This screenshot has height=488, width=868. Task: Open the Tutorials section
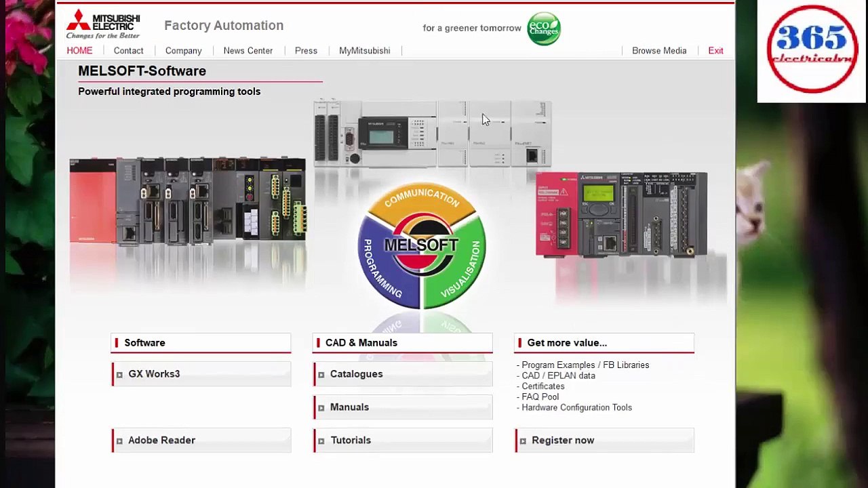click(403, 441)
